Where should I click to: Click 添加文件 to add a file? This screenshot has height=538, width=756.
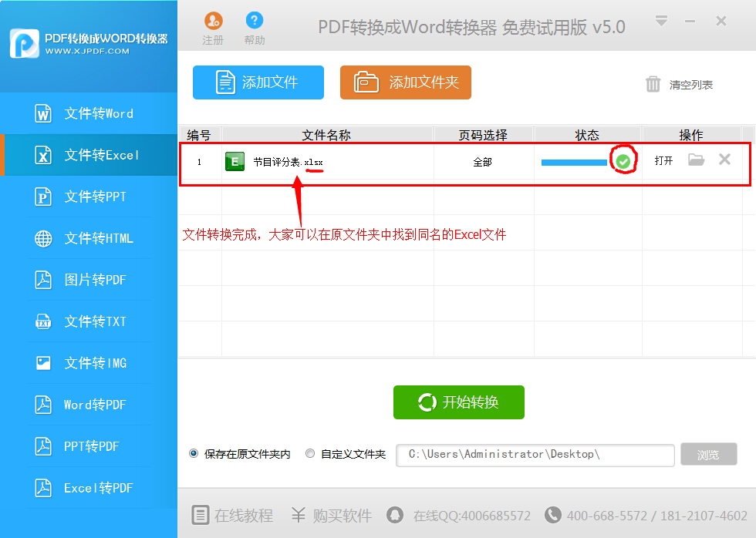pos(258,82)
